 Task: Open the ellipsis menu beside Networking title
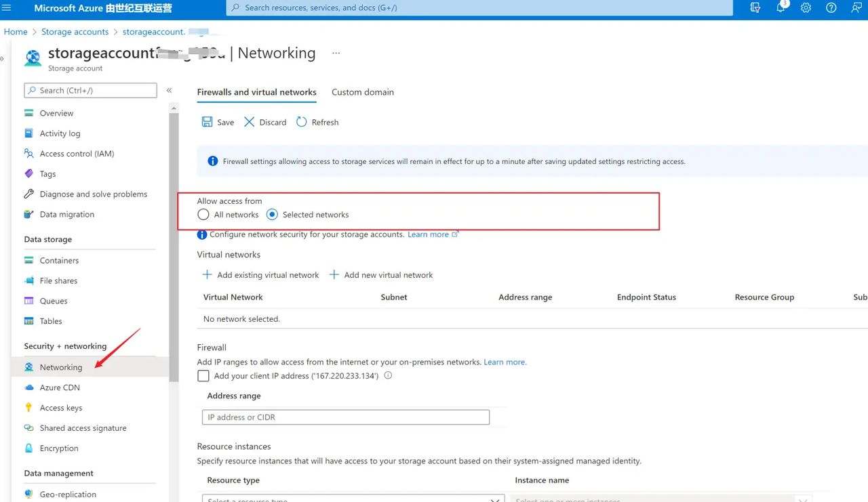[336, 52]
